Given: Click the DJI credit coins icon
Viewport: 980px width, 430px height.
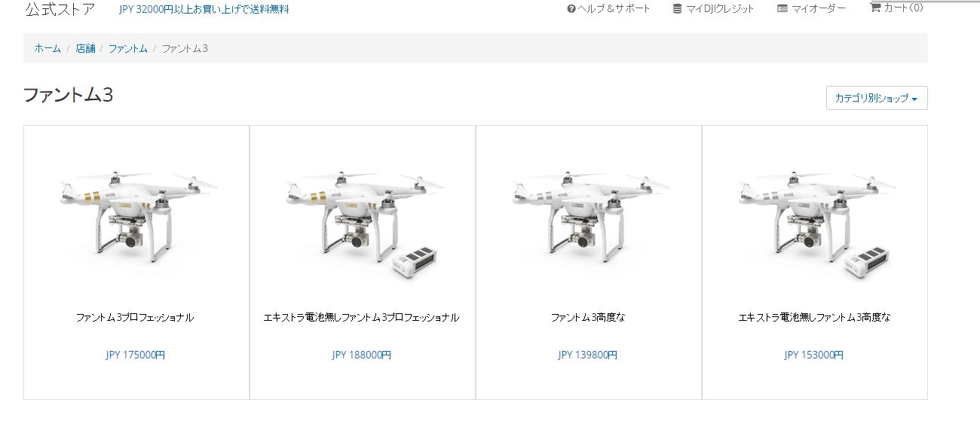Looking at the screenshot, I should pos(677,9).
